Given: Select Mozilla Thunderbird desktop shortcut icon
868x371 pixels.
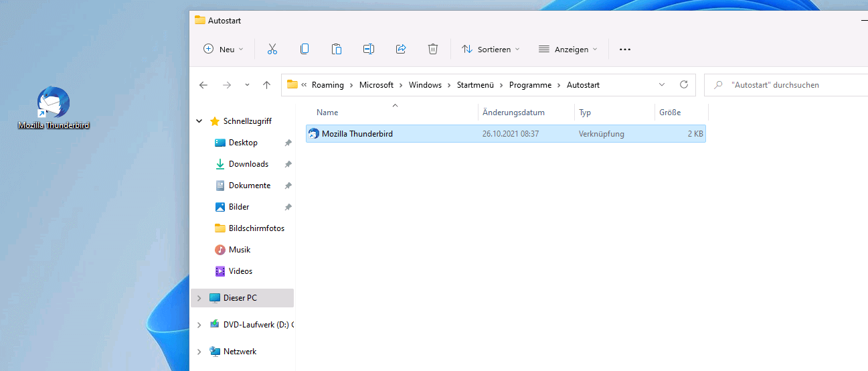Looking at the screenshot, I should point(54,108).
